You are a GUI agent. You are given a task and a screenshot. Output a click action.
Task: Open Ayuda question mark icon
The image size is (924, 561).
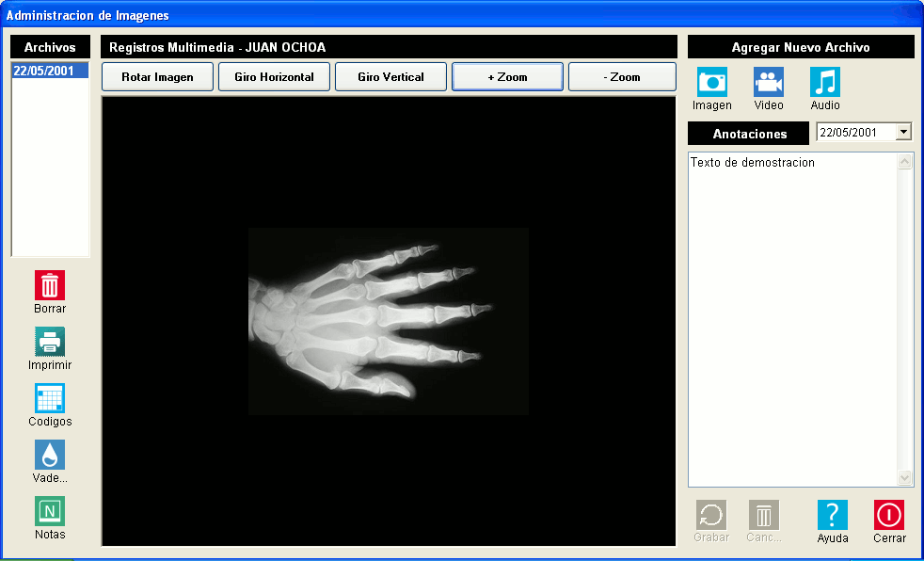[x=833, y=516]
